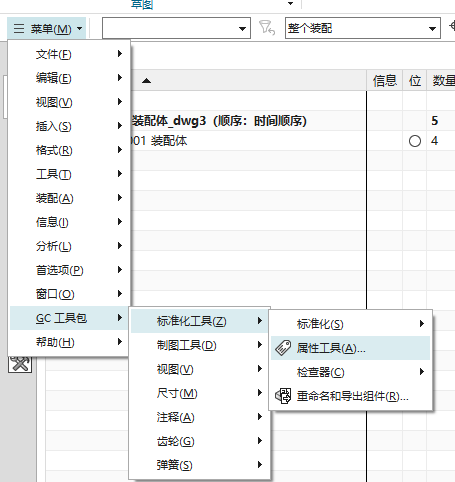This screenshot has width=455, height=482.
Task: Choose 重命名和导出组件(R)...
Action: tap(350, 396)
